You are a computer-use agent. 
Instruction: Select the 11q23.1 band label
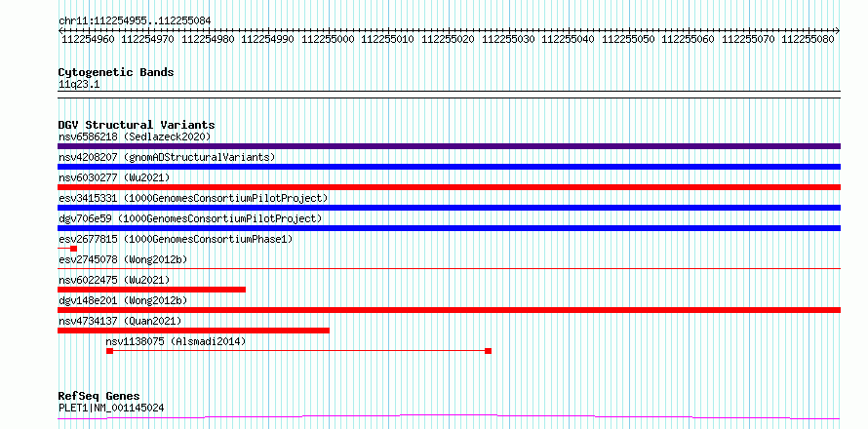pos(79,85)
